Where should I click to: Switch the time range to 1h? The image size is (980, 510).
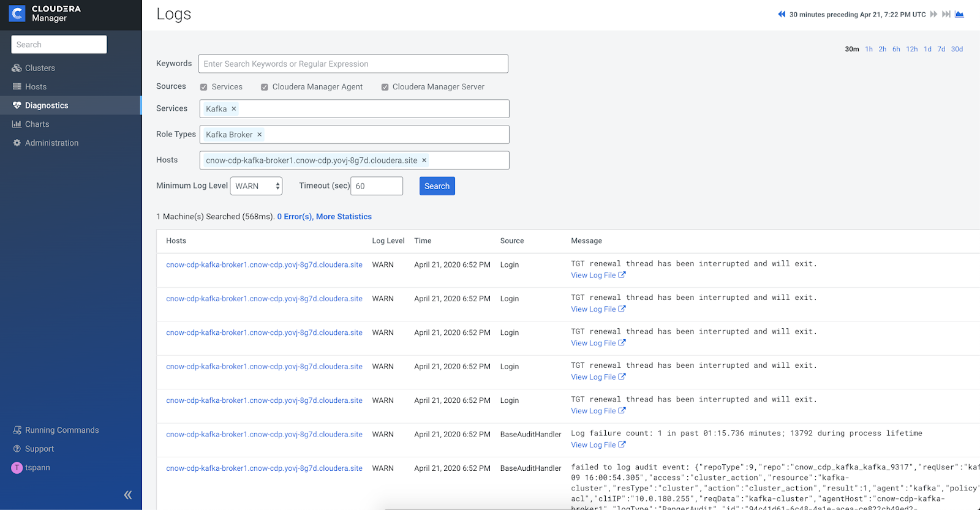[x=869, y=49]
